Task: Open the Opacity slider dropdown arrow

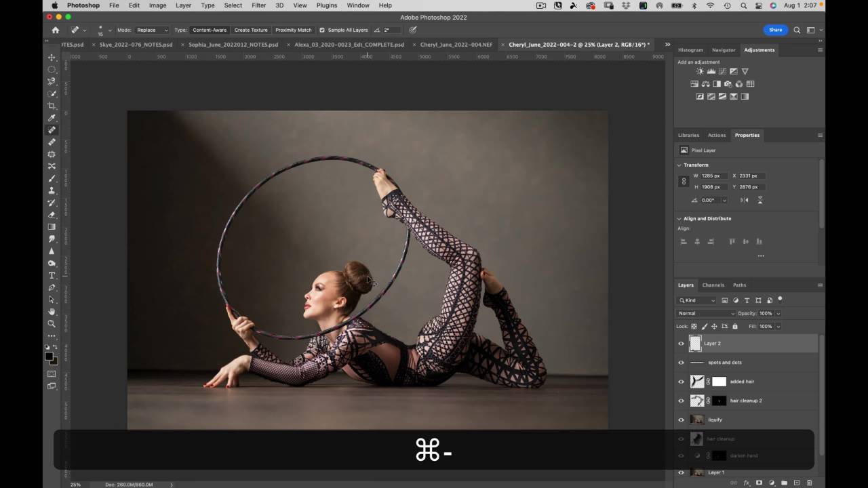Action: 778,313
